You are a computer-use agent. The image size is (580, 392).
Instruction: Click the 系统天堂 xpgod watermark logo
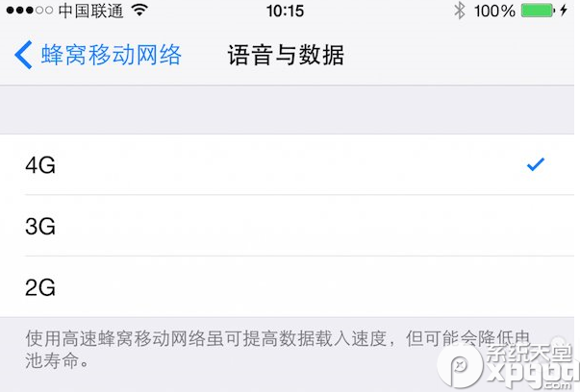tap(509, 364)
